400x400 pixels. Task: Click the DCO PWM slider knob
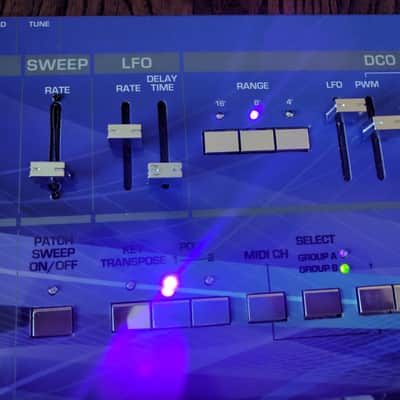[387, 123]
